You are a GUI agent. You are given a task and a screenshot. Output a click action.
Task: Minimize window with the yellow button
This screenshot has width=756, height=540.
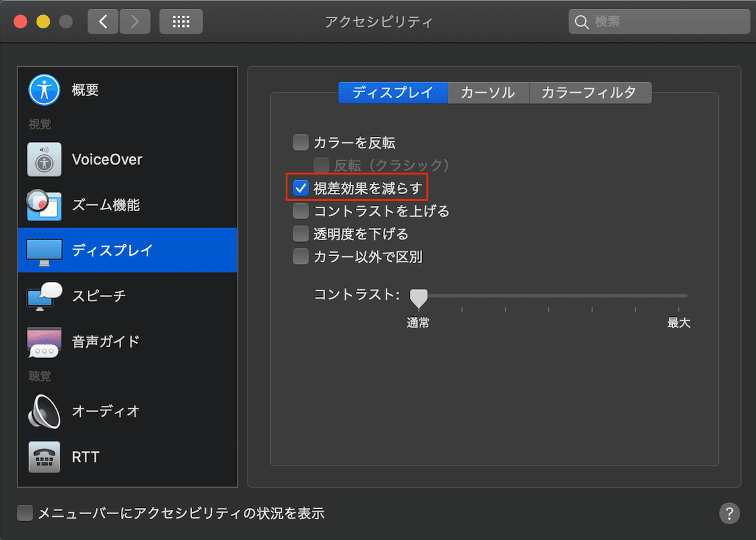pos(43,22)
